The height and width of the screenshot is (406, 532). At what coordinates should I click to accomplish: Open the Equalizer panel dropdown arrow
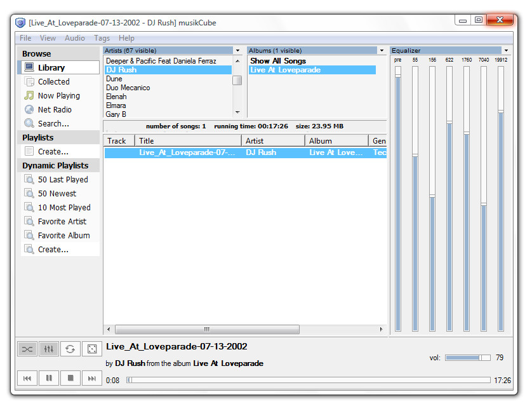point(506,51)
